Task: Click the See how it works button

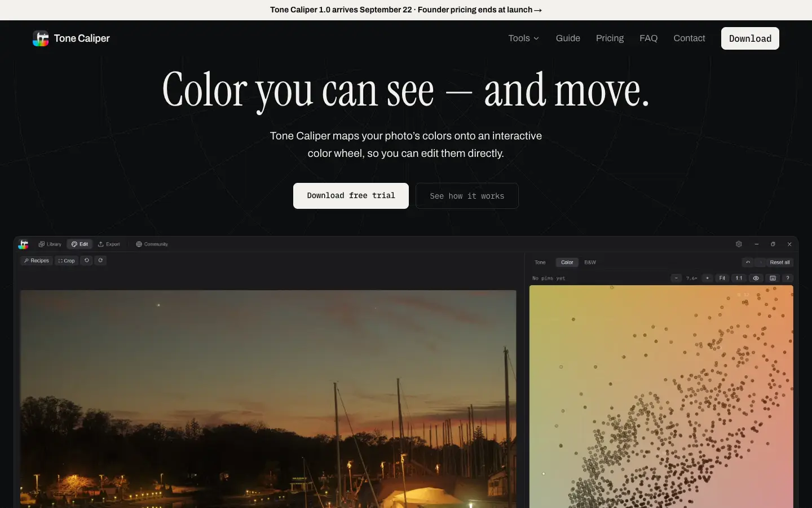Action: coord(467,196)
